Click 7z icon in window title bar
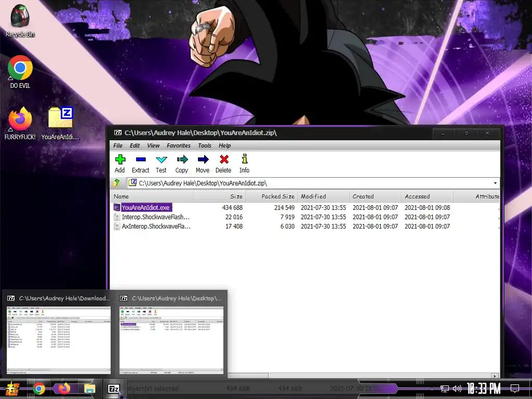Screen dimensions: 532x399 [x=118, y=132]
